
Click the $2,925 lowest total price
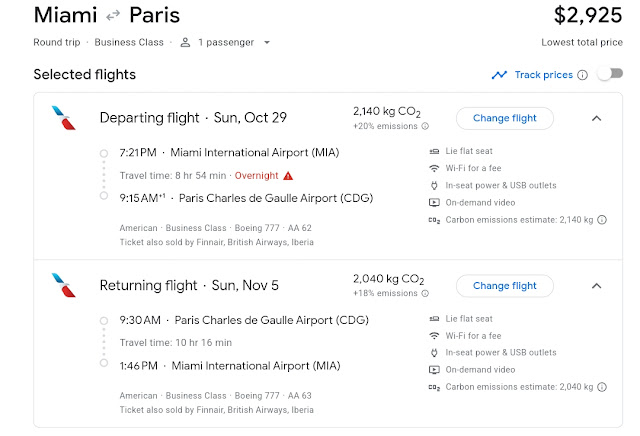coord(588,16)
